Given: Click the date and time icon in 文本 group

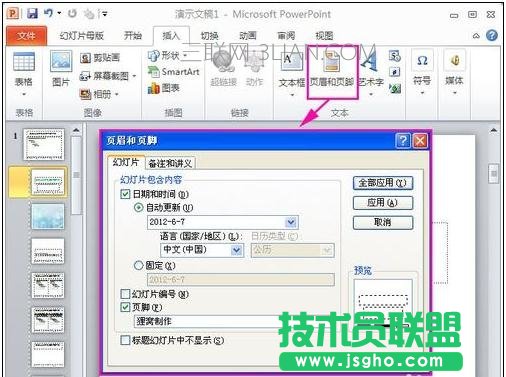Looking at the screenshot, I should 395,56.
